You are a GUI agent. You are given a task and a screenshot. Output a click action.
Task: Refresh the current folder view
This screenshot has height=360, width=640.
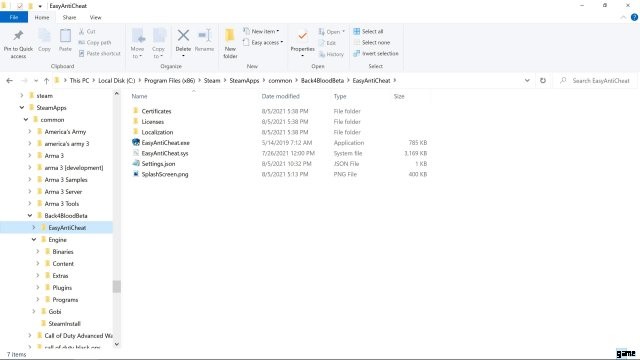pos(542,81)
